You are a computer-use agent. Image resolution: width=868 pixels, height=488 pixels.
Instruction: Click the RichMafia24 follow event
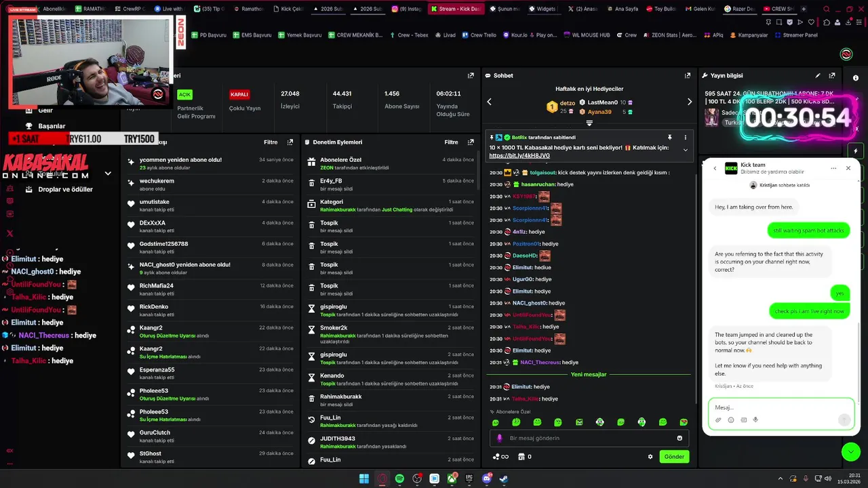(x=210, y=289)
